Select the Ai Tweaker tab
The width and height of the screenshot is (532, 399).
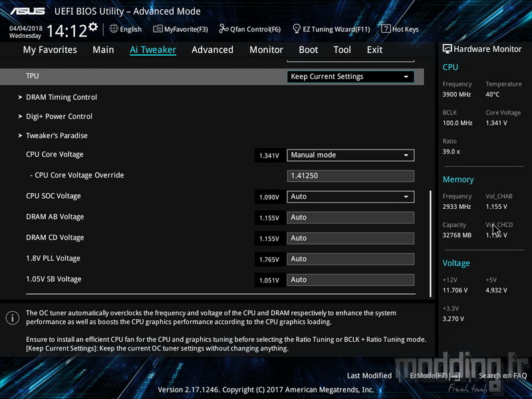tap(153, 50)
